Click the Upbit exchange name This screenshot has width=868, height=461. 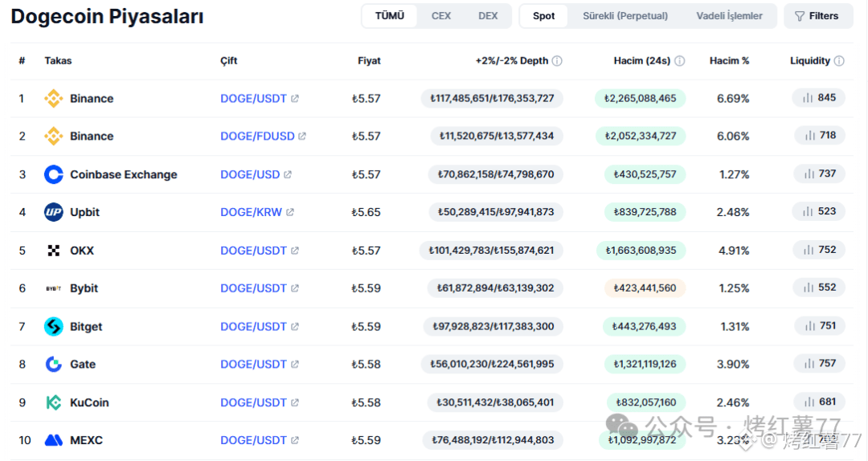[84, 212]
